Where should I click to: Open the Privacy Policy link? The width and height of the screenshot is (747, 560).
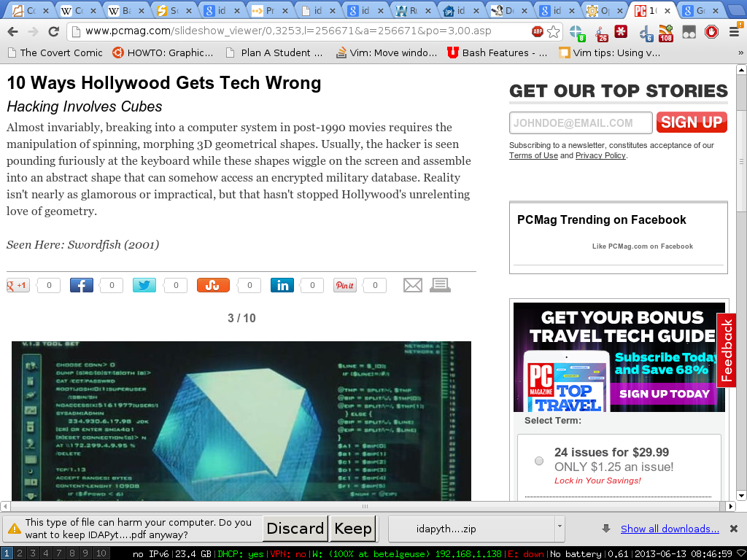coord(600,156)
